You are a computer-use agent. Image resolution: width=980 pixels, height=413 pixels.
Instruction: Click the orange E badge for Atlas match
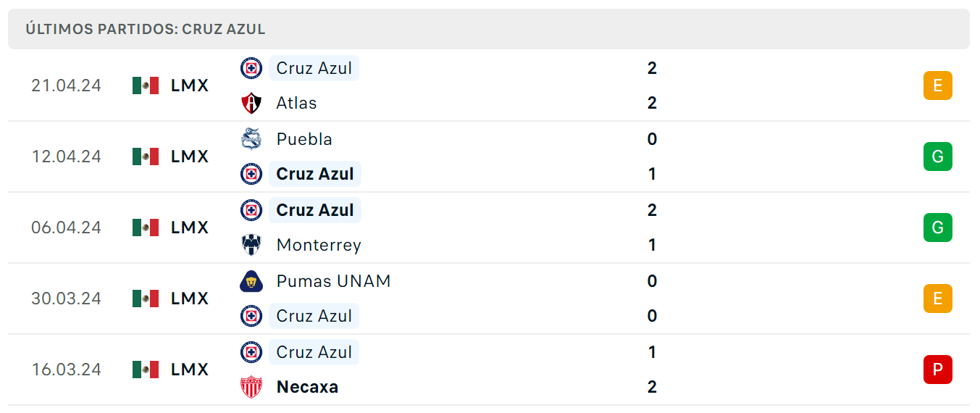pyautogui.click(x=937, y=85)
